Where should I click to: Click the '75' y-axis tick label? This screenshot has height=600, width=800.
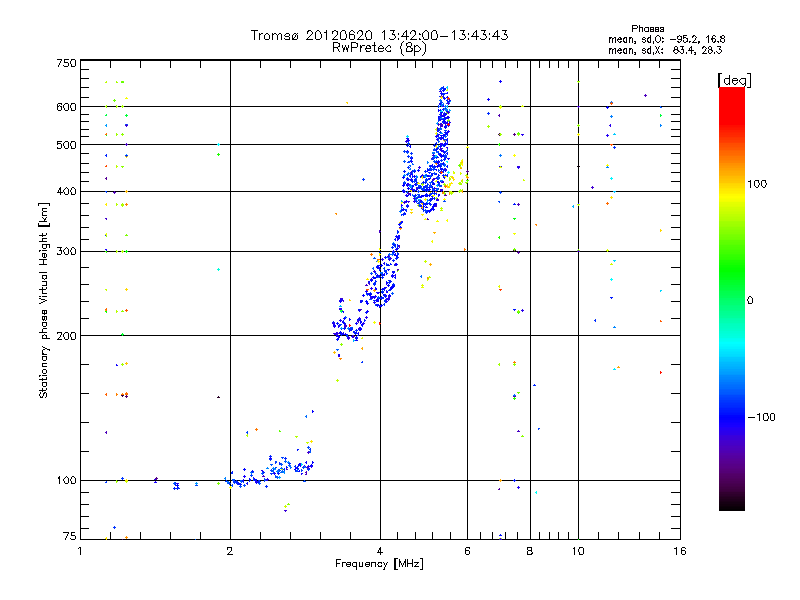(x=70, y=536)
